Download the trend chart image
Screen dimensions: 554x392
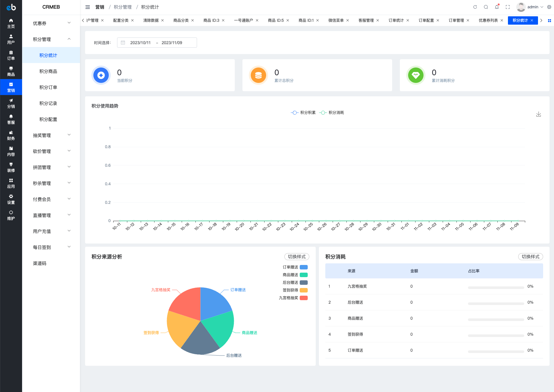tap(539, 114)
